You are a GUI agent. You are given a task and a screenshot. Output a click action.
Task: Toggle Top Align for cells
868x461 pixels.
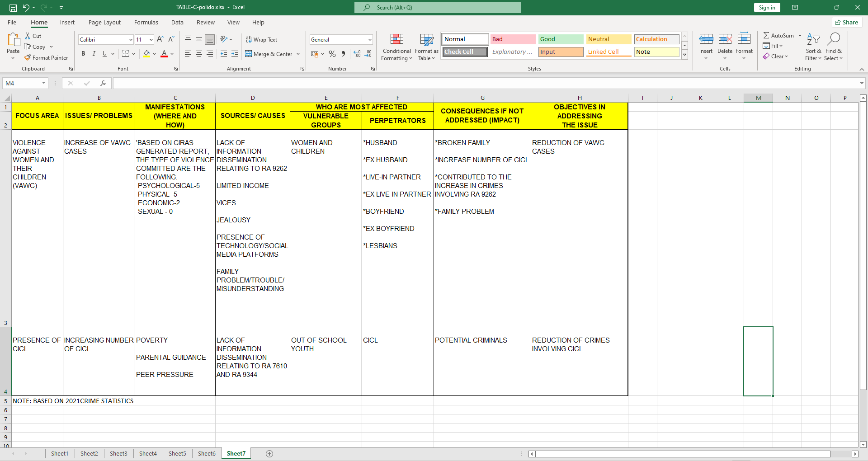click(188, 39)
